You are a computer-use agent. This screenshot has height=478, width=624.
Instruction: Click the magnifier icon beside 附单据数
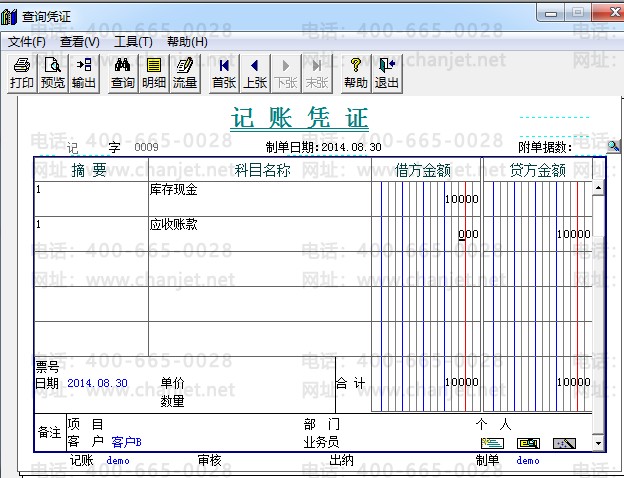(613, 147)
